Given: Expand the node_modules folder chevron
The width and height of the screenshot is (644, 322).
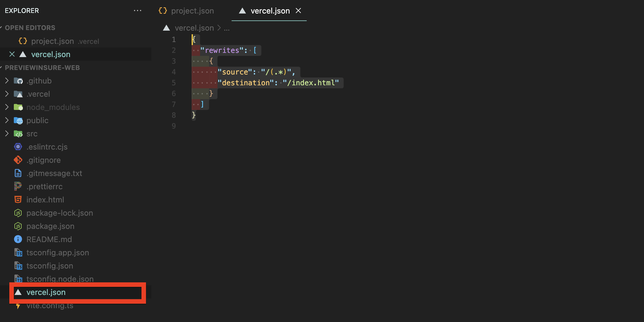Looking at the screenshot, I should 7,107.
